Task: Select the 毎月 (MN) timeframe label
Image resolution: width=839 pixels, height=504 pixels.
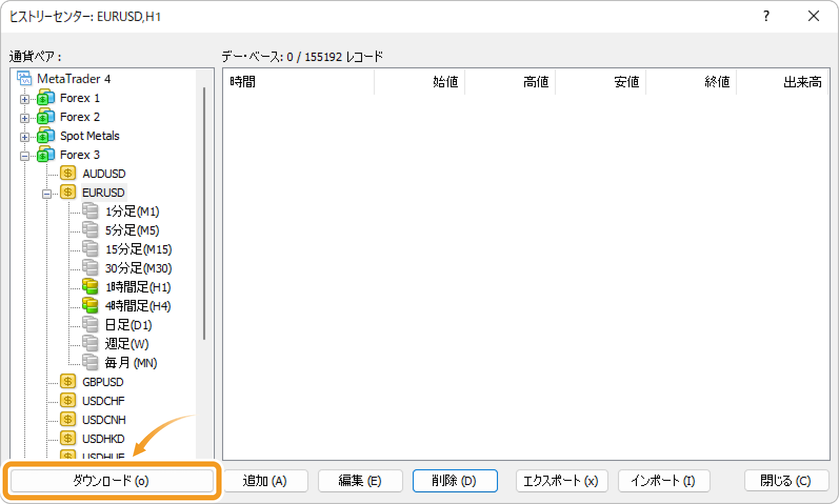Action: coord(131,363)
